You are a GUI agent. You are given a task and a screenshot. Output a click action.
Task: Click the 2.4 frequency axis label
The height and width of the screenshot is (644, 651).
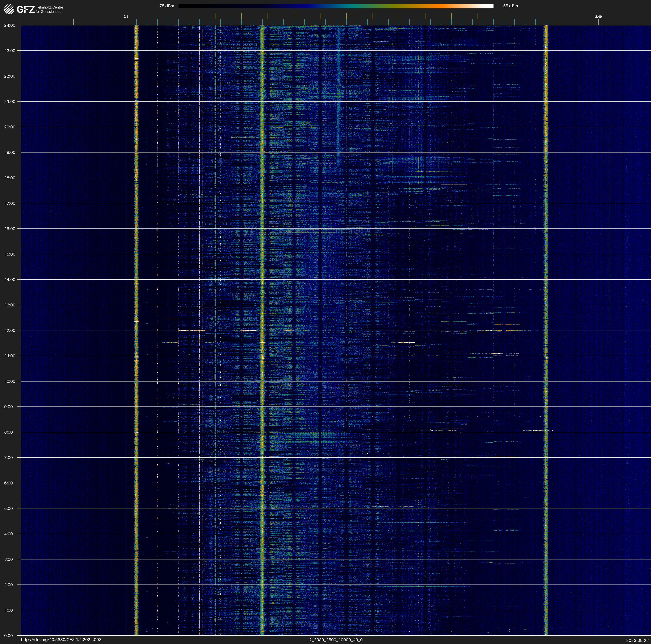pos(126,17)
